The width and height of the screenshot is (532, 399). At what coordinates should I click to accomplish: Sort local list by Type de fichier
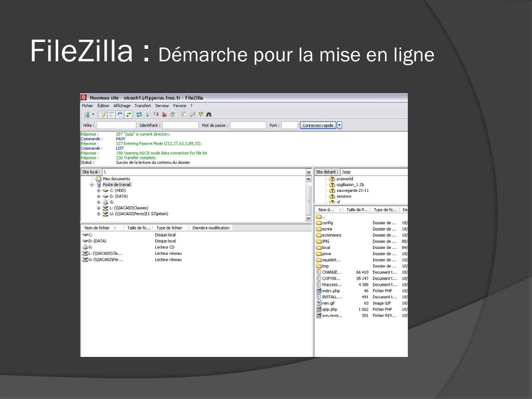click(171, 228)
